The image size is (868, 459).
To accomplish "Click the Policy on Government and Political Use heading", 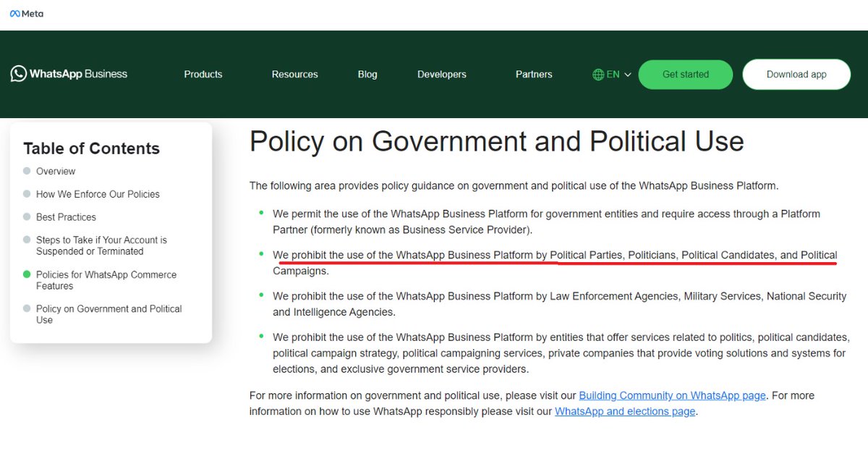I will [496, 141].
